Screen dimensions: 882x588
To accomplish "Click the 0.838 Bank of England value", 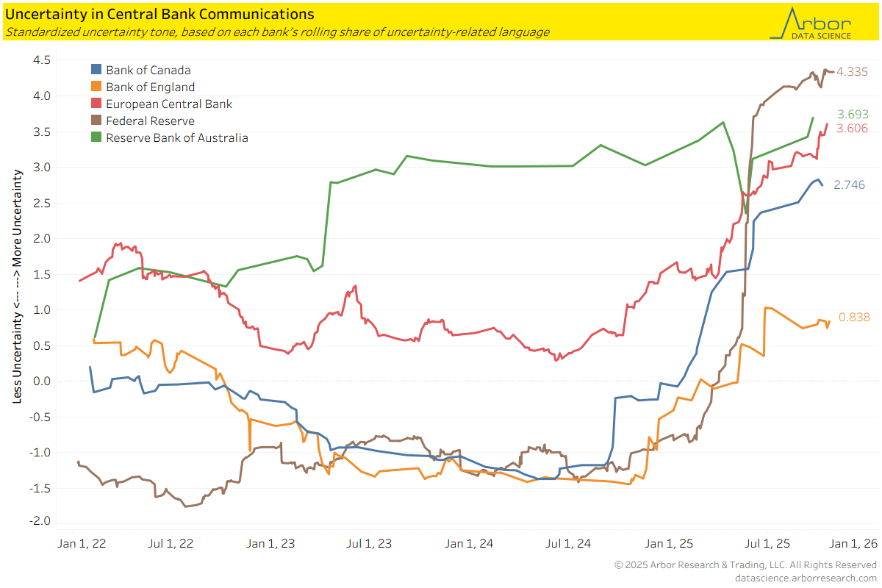I will click(854, 318).
